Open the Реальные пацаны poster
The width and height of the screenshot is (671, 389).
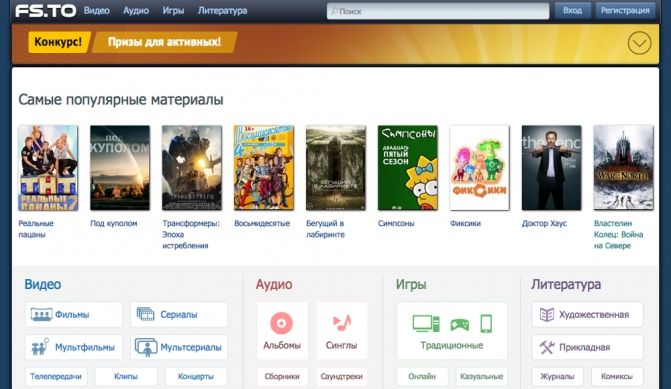[x=48, y=168]
